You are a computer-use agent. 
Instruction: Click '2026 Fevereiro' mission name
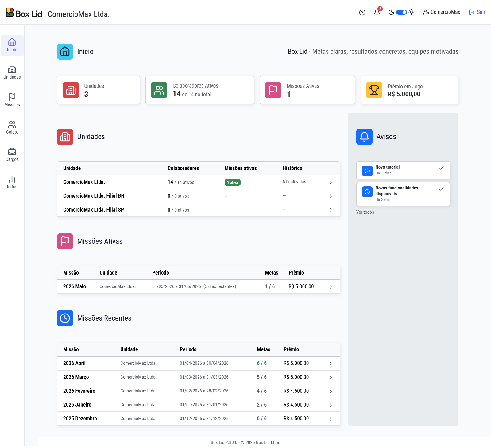pyautogui.click(x=79, y=391)
